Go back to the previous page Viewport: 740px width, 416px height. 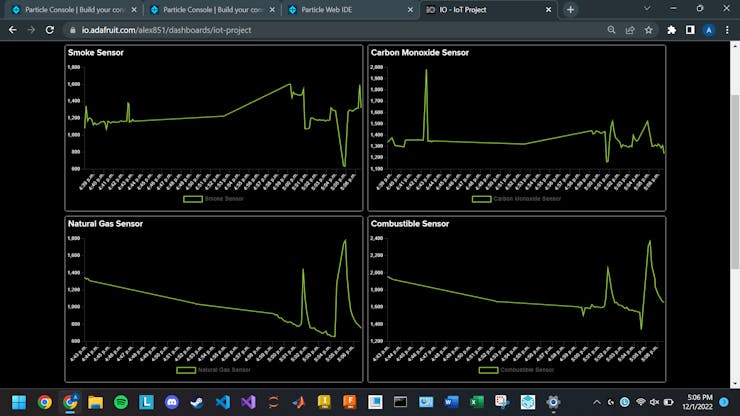[13, 30]
